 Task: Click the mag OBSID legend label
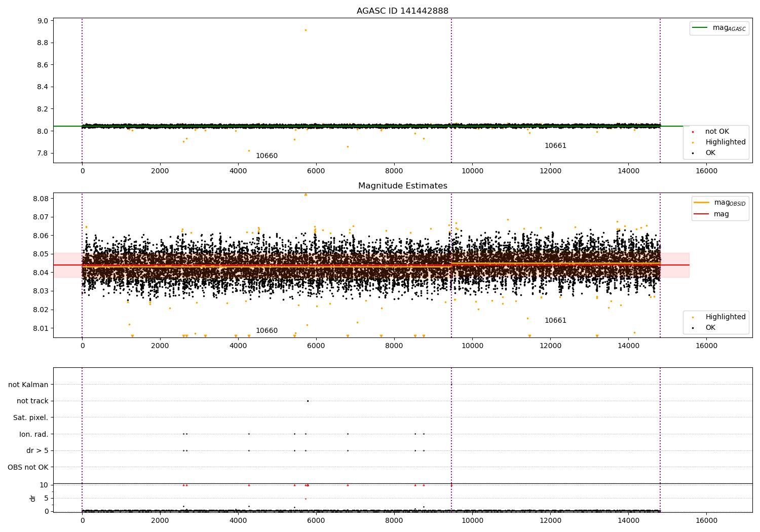tap(730, 203)
